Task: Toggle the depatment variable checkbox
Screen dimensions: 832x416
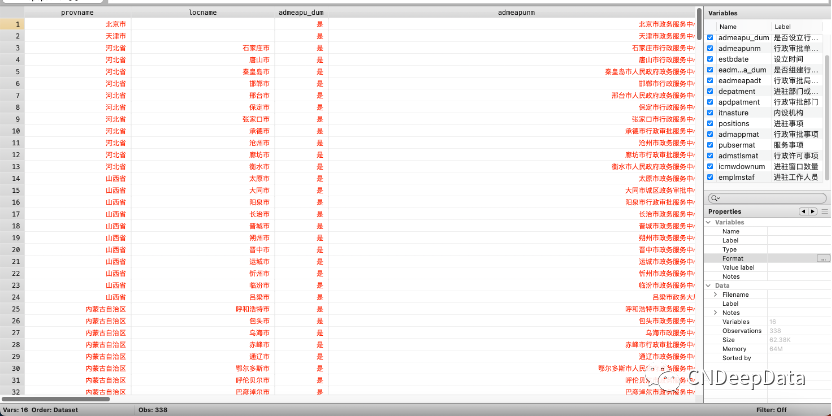Action: (710, 91)
